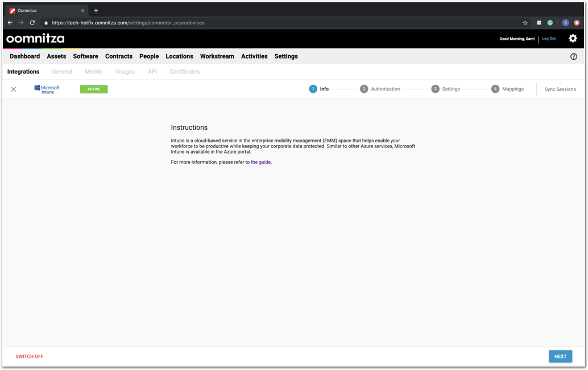Open step 4 Mappings

tap(508, 89)
